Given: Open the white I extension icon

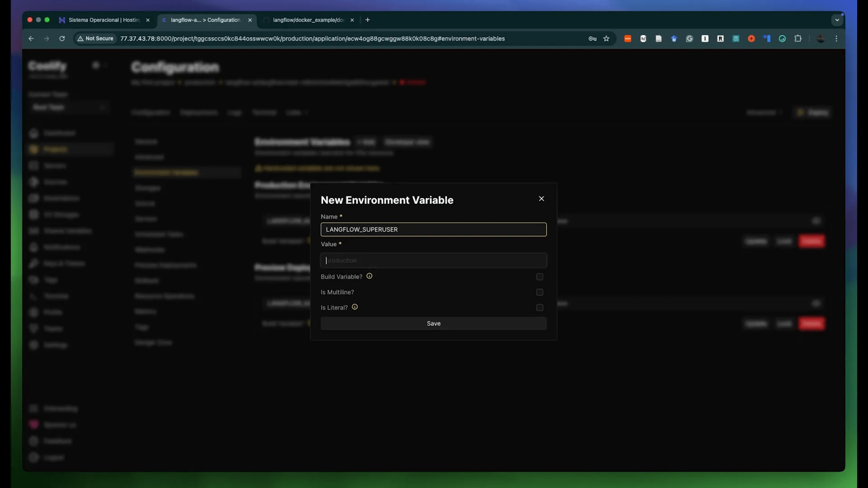Looking at the screenshot, I should [x=705, y=39].
